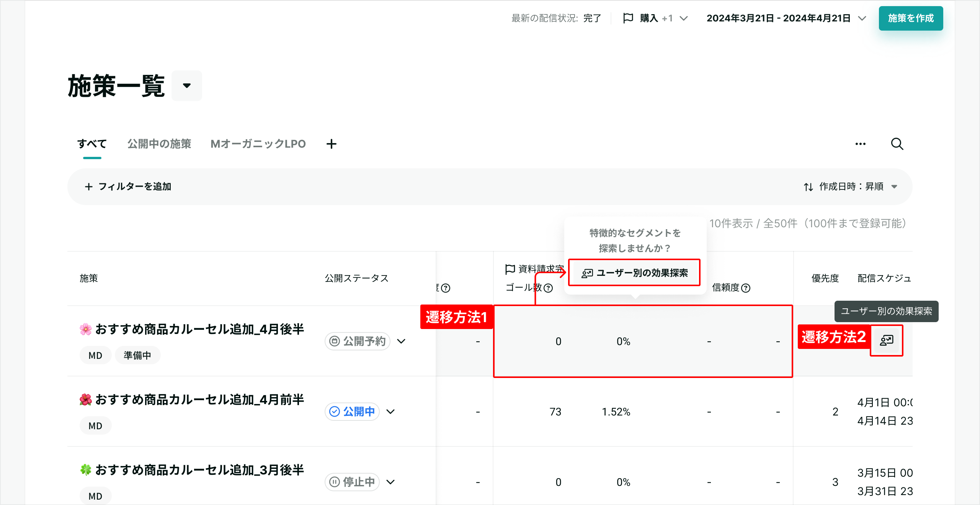Click the search magnifier icon
The height and width of the screenshot is (505, 980).
(897, 144)
